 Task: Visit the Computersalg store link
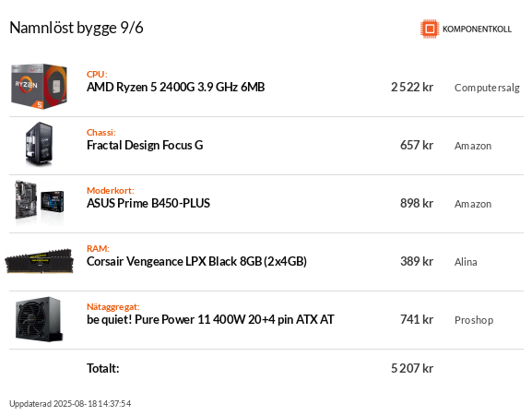tap(487, 88)
